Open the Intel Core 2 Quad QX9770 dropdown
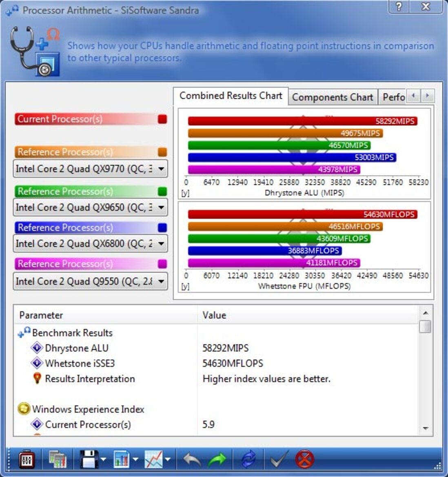This screenshot has width=448, height=477. tap(90, 169)
